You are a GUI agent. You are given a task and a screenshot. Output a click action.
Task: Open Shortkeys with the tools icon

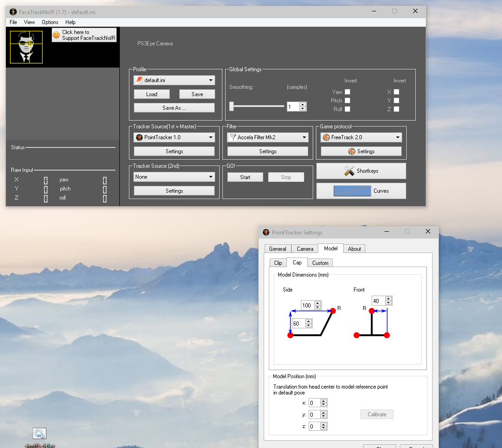pos(349,171)
